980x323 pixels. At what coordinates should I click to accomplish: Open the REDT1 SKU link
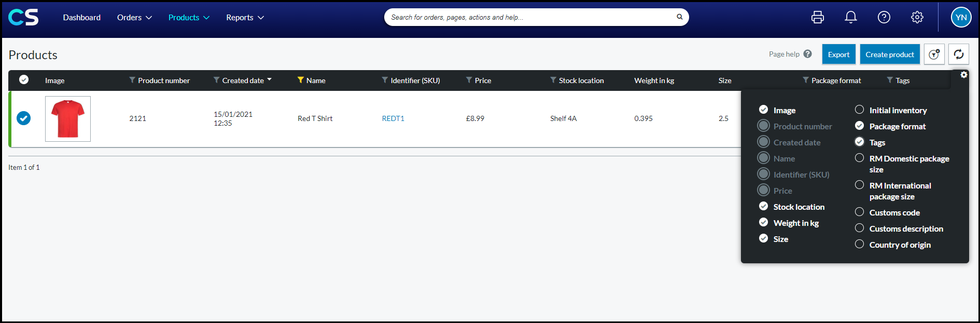click(393, 118)
